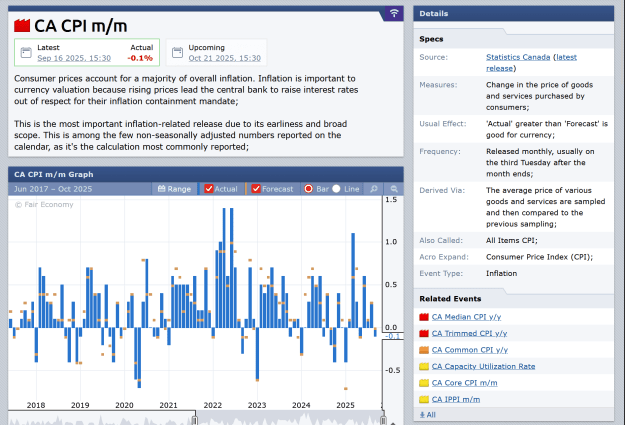Click the All Items CPI; text
The height and width of the screenshot is (425, 625).
pos(511,240)
